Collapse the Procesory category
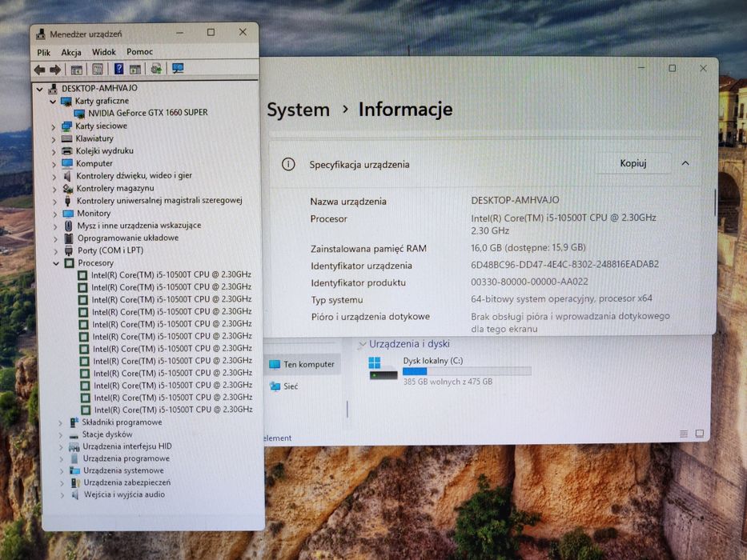Image resolution: width=747 pixels, height=560 pixels. tap(56, 263)
